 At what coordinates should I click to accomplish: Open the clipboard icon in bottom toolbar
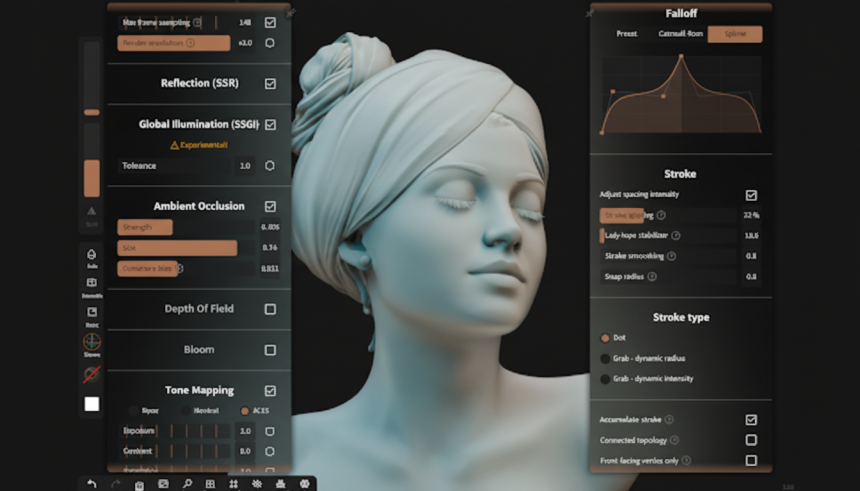coord(139,484)
